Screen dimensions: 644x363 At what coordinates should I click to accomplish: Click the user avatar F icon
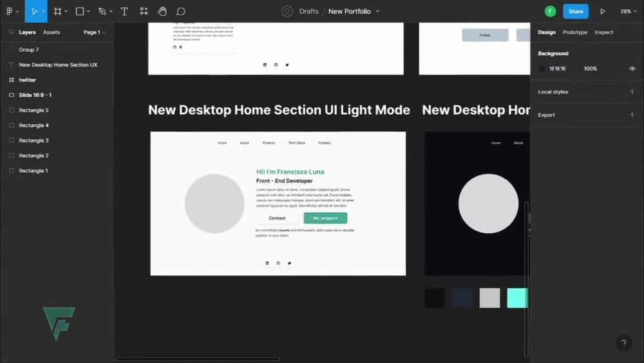[x=550, y=12]
